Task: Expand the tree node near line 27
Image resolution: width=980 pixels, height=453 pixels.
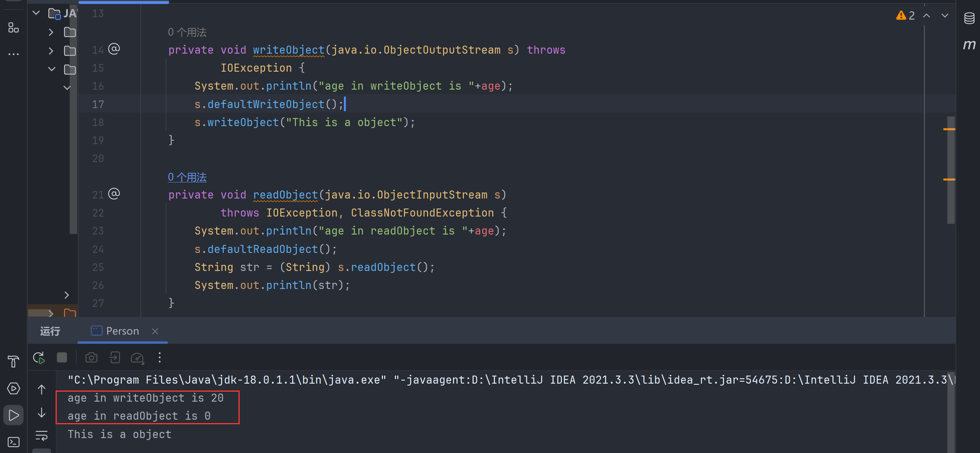Action: (67, 295)
